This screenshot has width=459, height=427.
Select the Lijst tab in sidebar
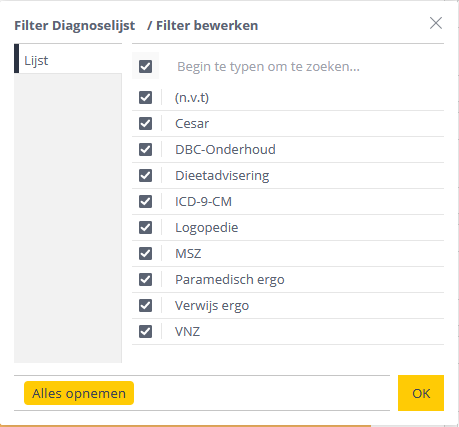click(x=68, y=59)
